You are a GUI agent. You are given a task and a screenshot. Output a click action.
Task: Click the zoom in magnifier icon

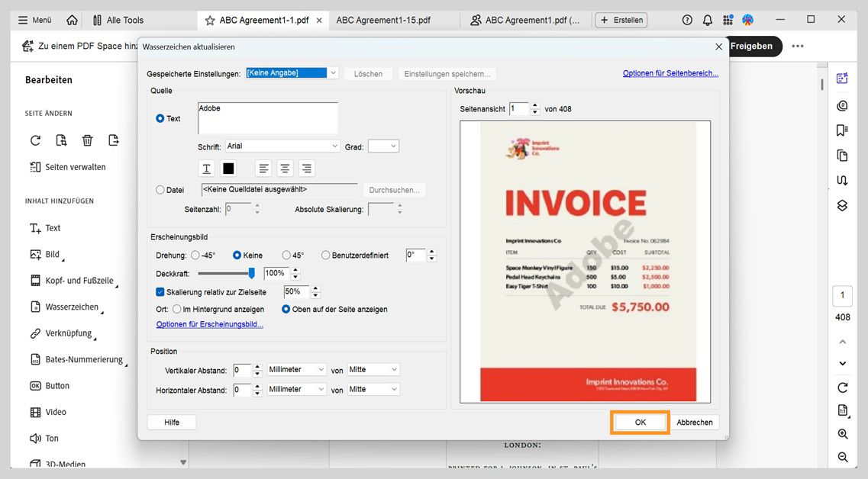(842, 434)
